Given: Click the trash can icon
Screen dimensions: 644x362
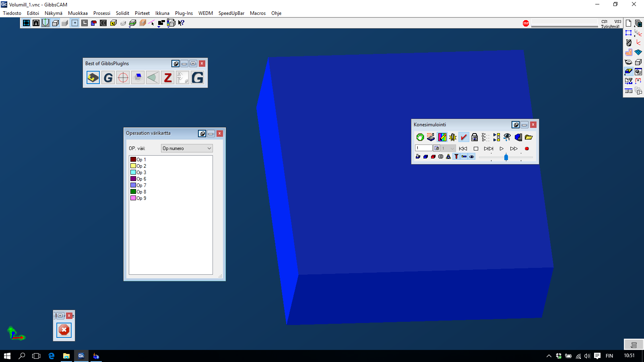Looking at the screenshot, I should [x=634, y=345].
